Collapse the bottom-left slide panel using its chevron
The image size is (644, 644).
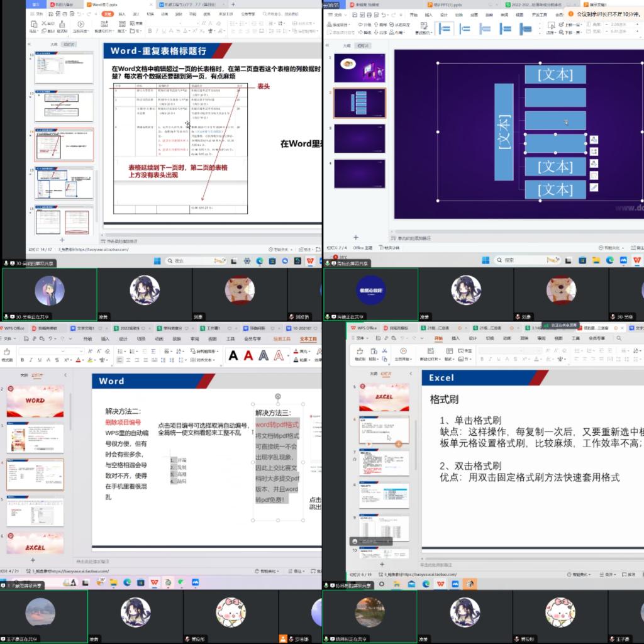(x=65, y=375)
